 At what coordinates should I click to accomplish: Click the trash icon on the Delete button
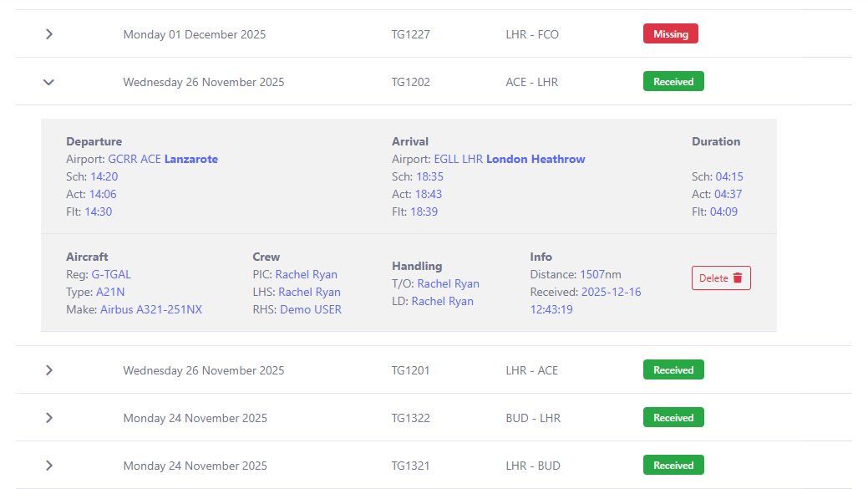739,278
